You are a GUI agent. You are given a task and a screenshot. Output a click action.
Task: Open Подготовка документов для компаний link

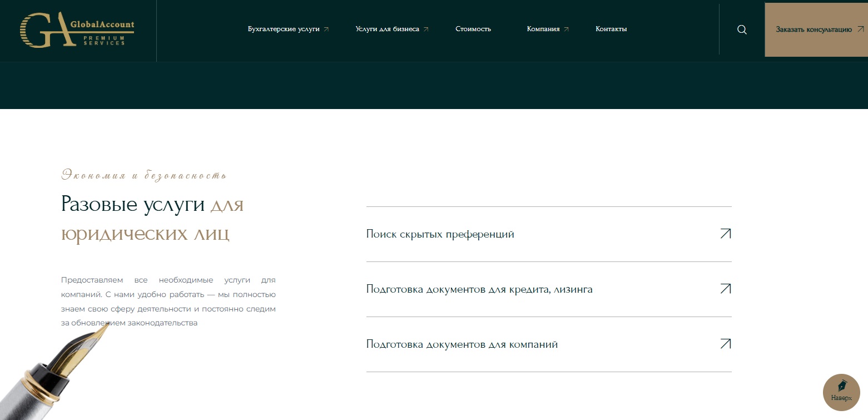pos(462,344)
